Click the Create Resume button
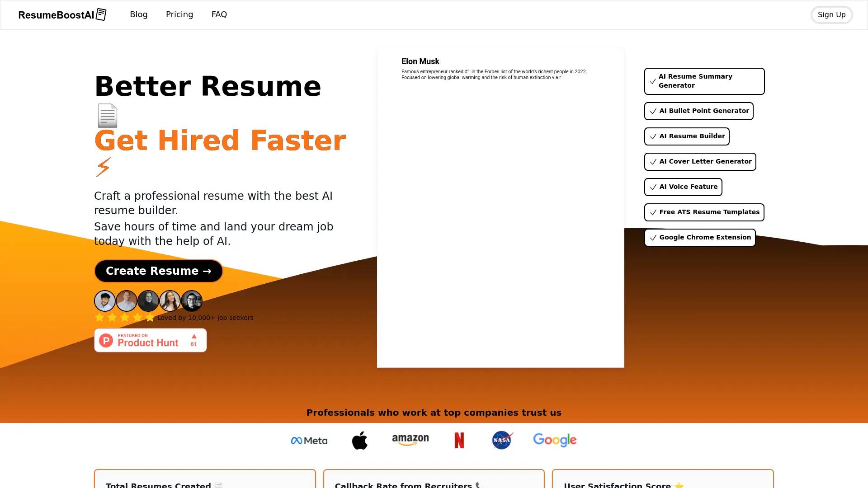Viewport: 868px width, 488px height. [x=158, y=271]
